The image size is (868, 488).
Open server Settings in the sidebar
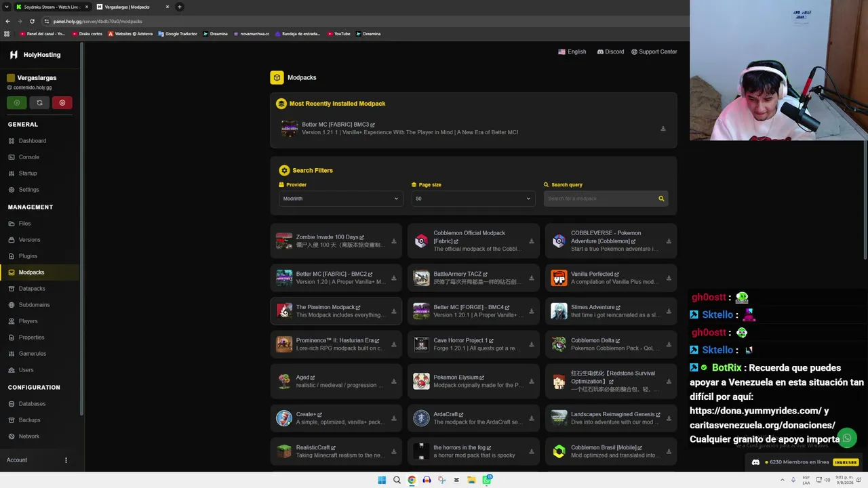tap(29, 190)
